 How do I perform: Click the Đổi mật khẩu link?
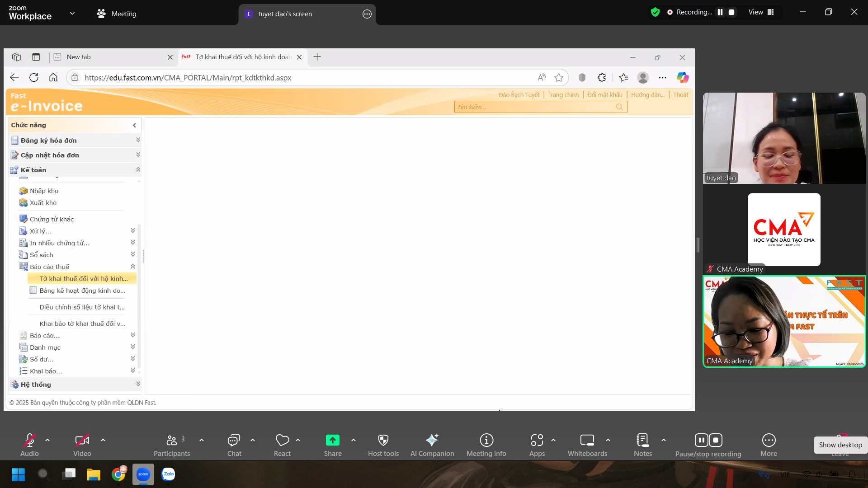pyautogui.click(x=604, y=95)
